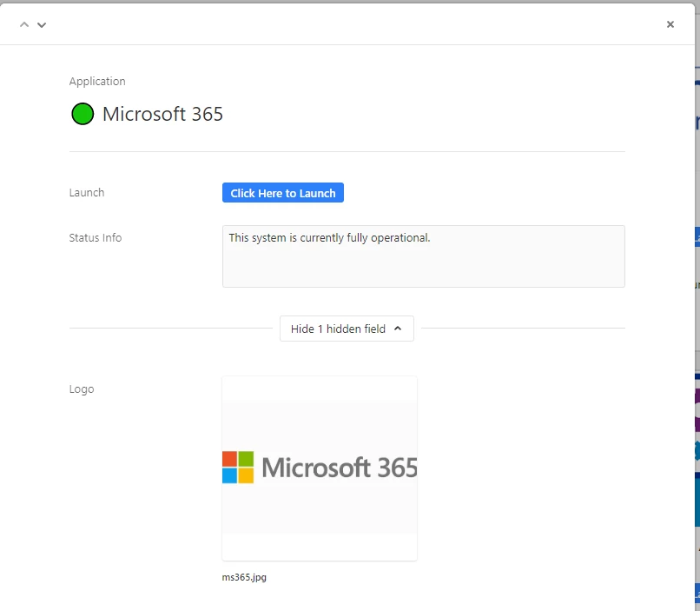Viewport: 700px width, 611px height.
Task: Click the Status Info field label
Action: [95, 237]
